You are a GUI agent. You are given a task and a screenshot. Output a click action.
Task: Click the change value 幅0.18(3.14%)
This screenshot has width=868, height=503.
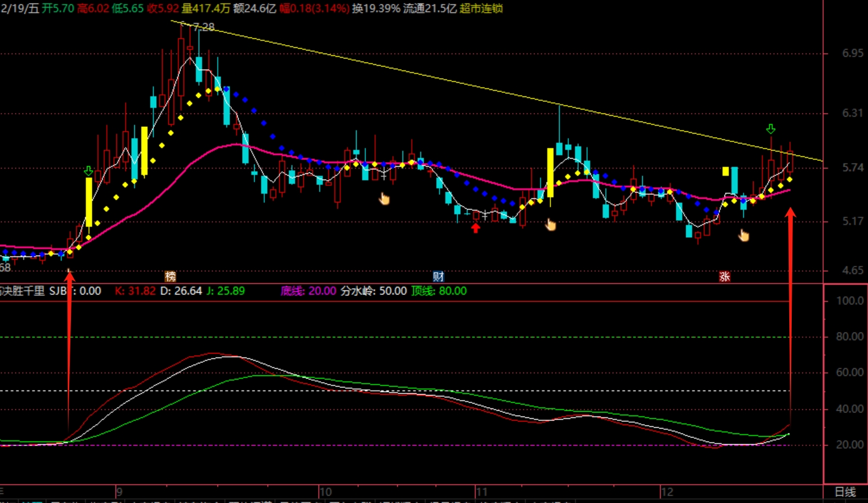click(314, 8)
